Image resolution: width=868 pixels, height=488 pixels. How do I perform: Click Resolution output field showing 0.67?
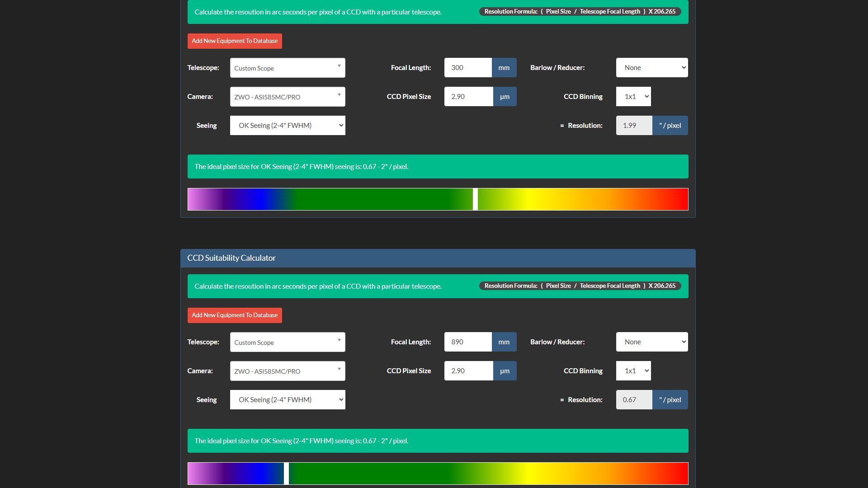point(634,400)
